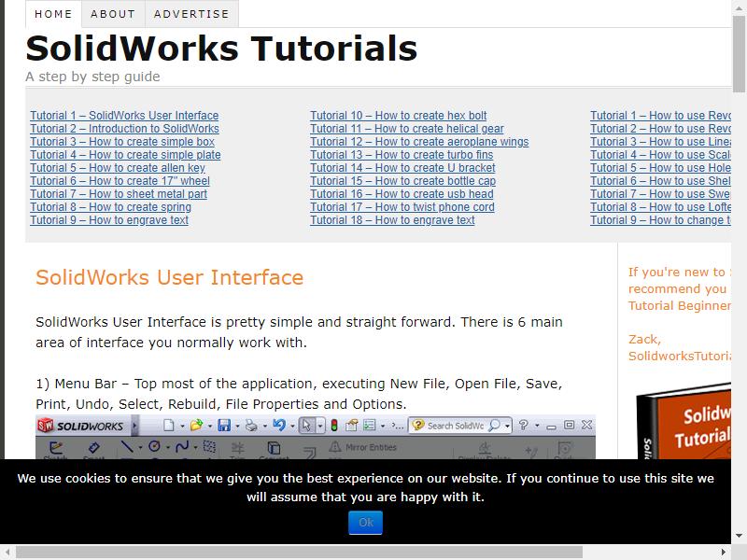
Task: Open Tutorial 9 – How to engrave text
Action: (109, 220)
